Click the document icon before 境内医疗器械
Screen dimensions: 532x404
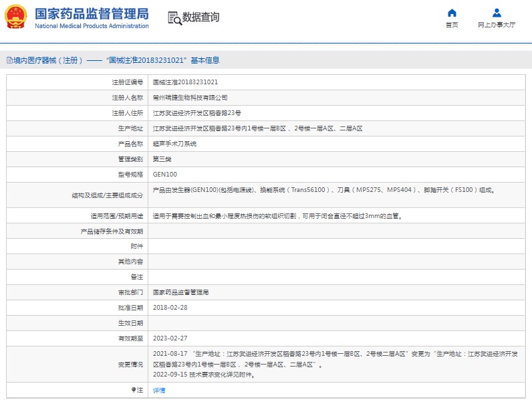[x=9, y=60]
